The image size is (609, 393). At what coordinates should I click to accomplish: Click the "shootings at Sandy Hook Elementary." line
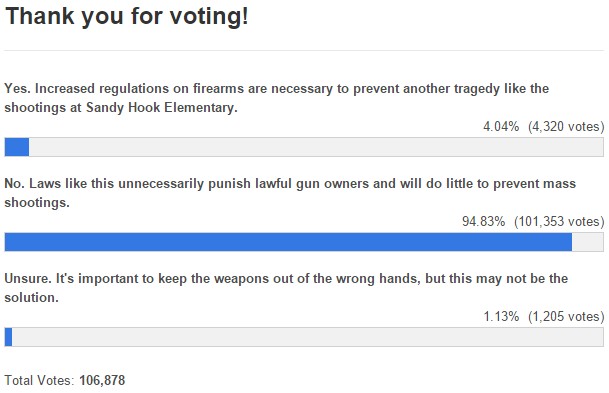click(x=121, y=108)
